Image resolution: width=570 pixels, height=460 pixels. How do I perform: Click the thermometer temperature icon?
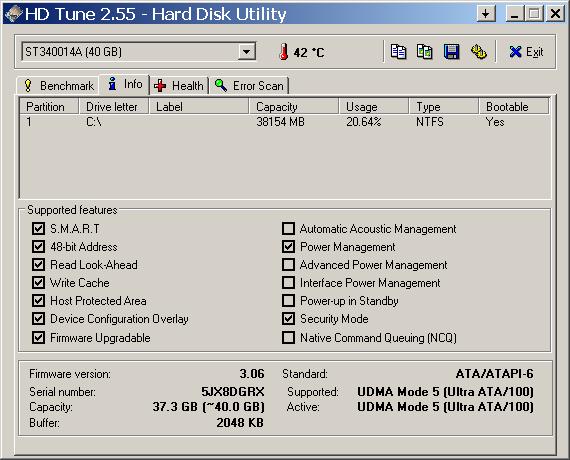(x=284, y=52)
